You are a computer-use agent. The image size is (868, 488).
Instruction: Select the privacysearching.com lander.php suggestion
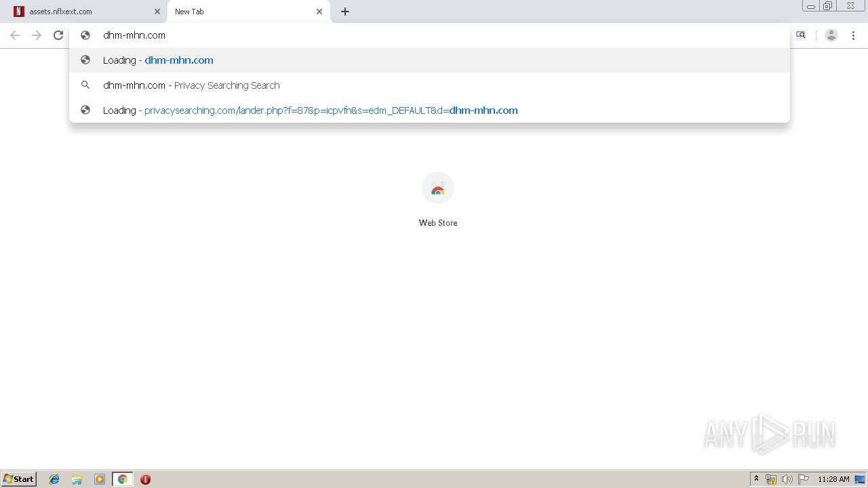pos(429,110)
